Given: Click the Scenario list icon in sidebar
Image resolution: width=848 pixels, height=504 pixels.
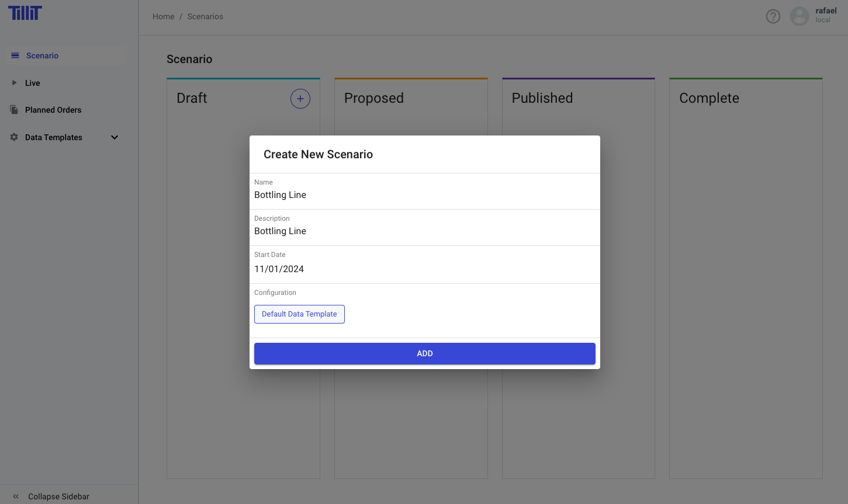Looking at the screenshot, I should coord(15,55).
